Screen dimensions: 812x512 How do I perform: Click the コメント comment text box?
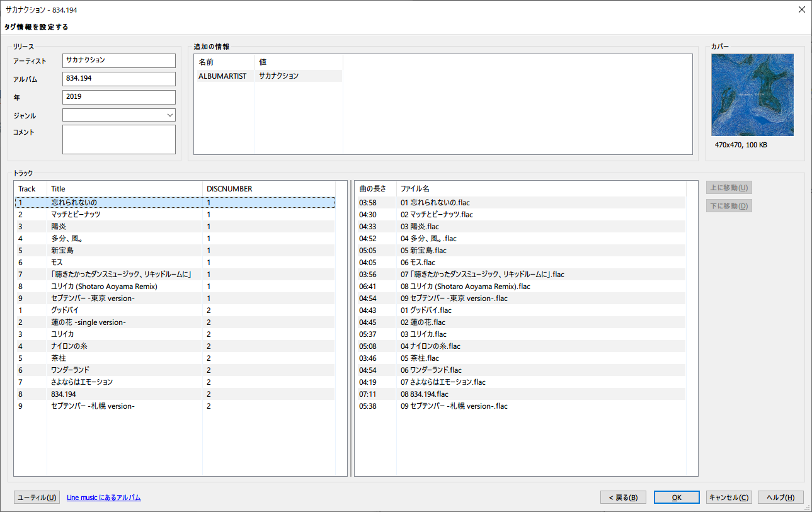(x=118, y=139)
